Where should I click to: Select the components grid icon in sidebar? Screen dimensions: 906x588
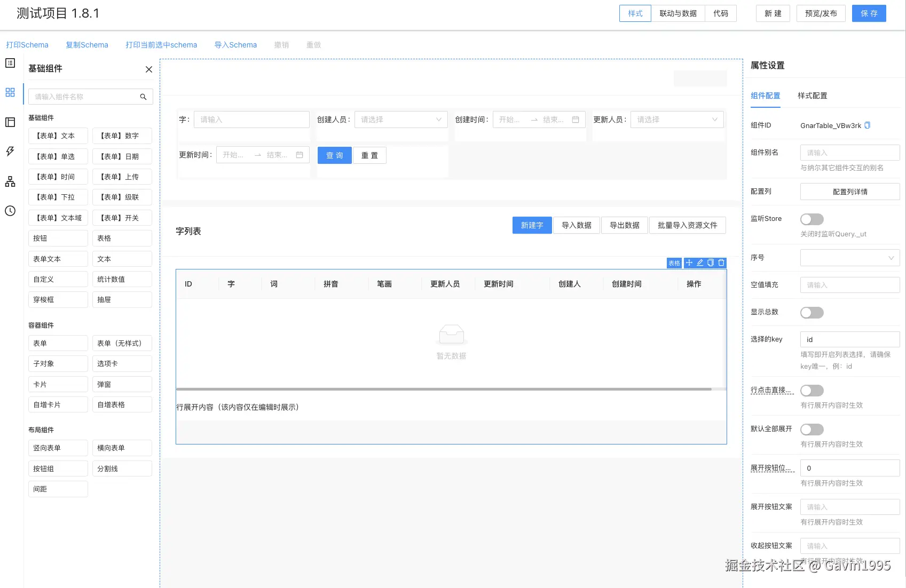point(10,92)
